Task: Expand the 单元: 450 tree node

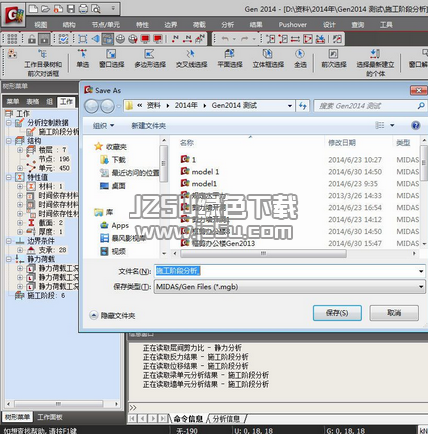Action: [x=20, y=168]
